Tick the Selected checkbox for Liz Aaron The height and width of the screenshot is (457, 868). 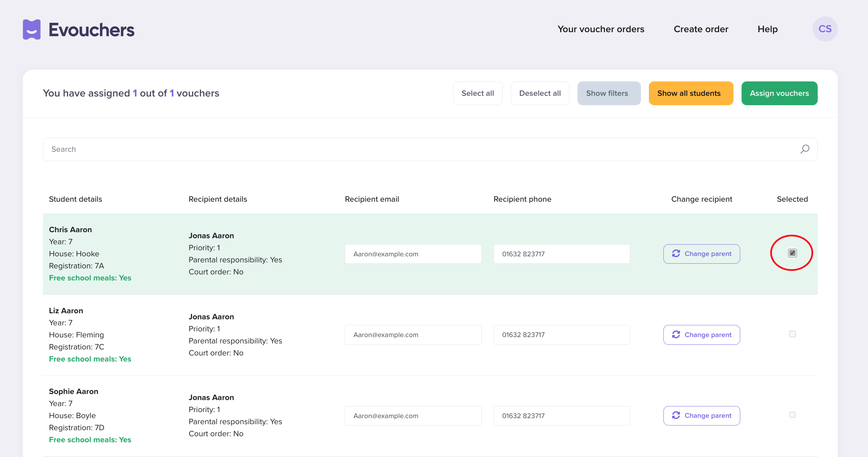(x=792, y=334)
